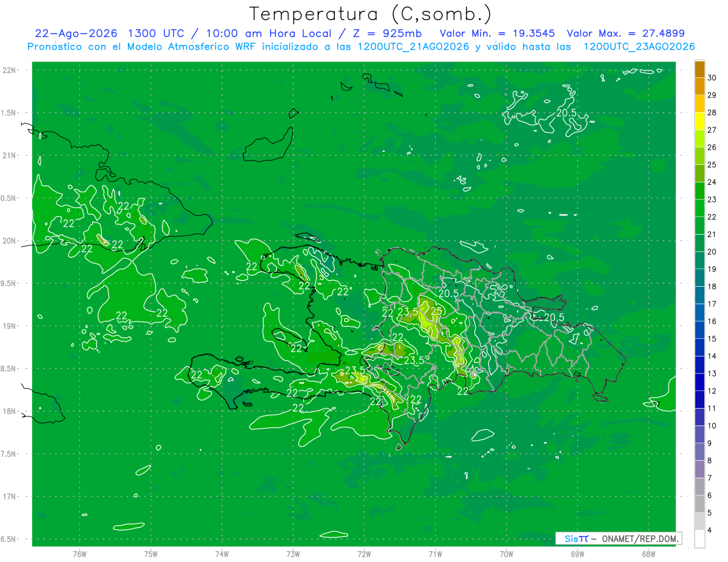
Task: Pick the yellow swatch between legend values 27 and 28
Action: pos(699,121)
